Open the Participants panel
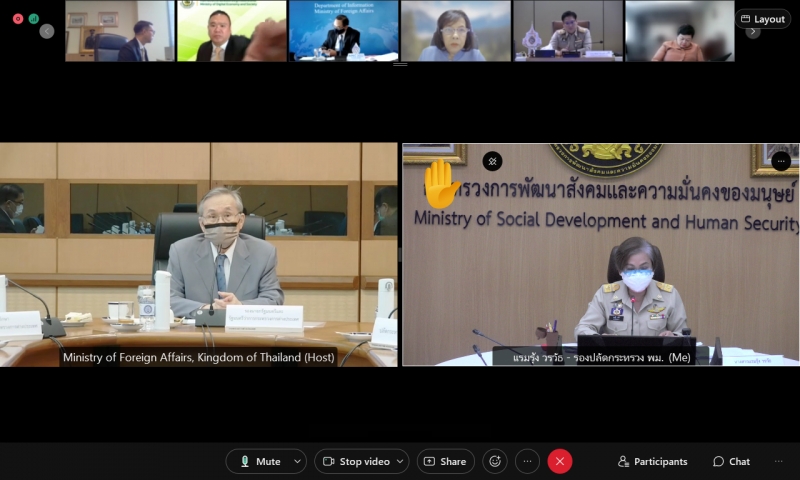The image size is (800, 480). [x=653, y=461]
